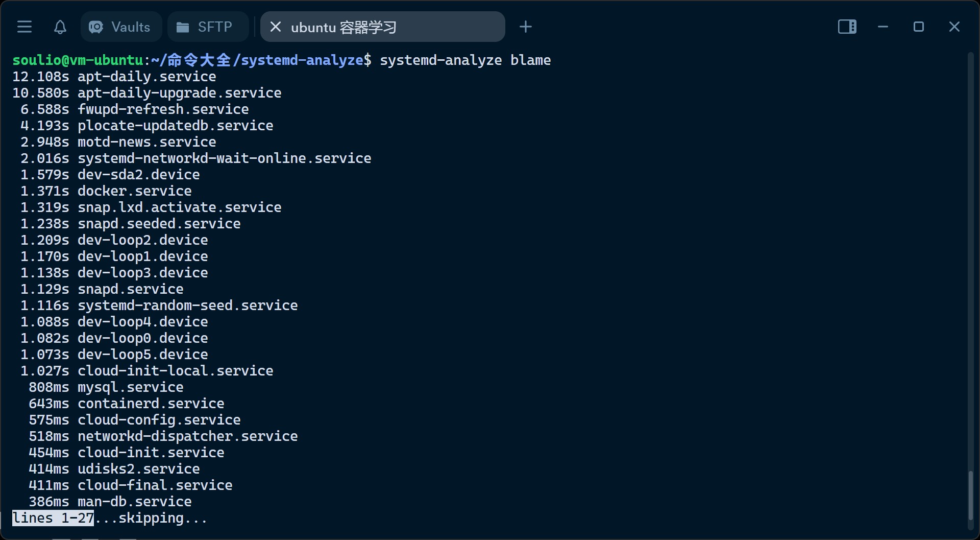Close the terminal application window

point(954,27)
